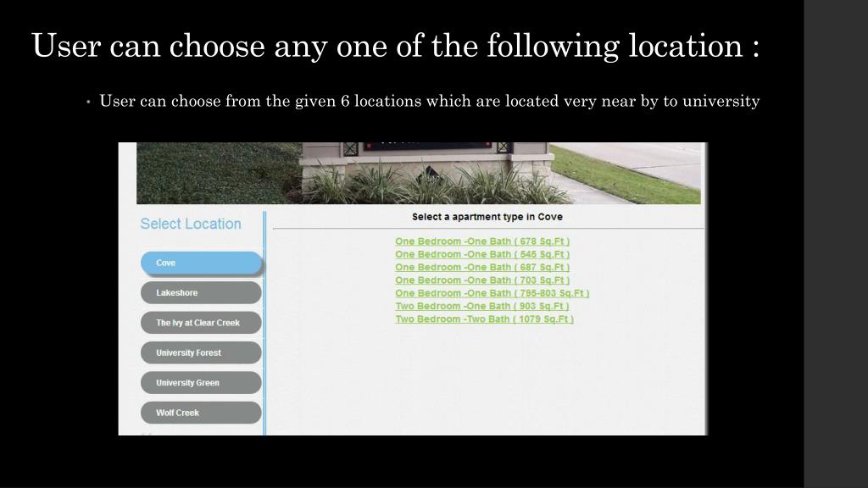Open One Bedroom One Bath 795-803 Sq.Ft
868x488 pixels.
492,293
